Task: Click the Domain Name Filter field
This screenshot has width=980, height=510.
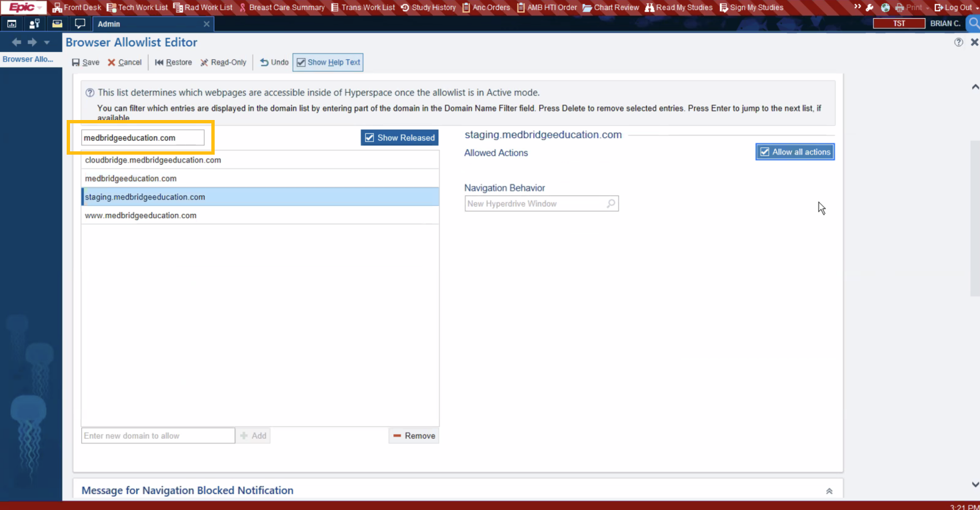Action: point(143,137)
